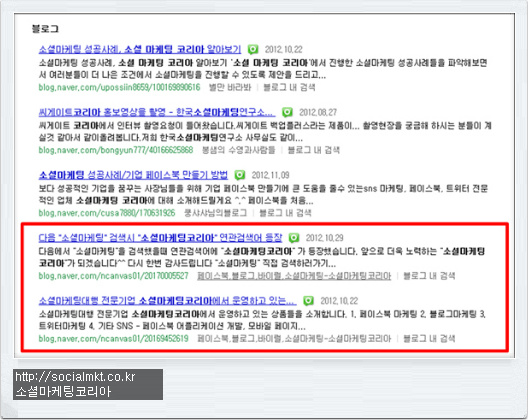Screen dimensions: 528x420
Task: Click '블로그 내 검색' in the ncanvas01/20169452619 row
Action: pos(429,338)
